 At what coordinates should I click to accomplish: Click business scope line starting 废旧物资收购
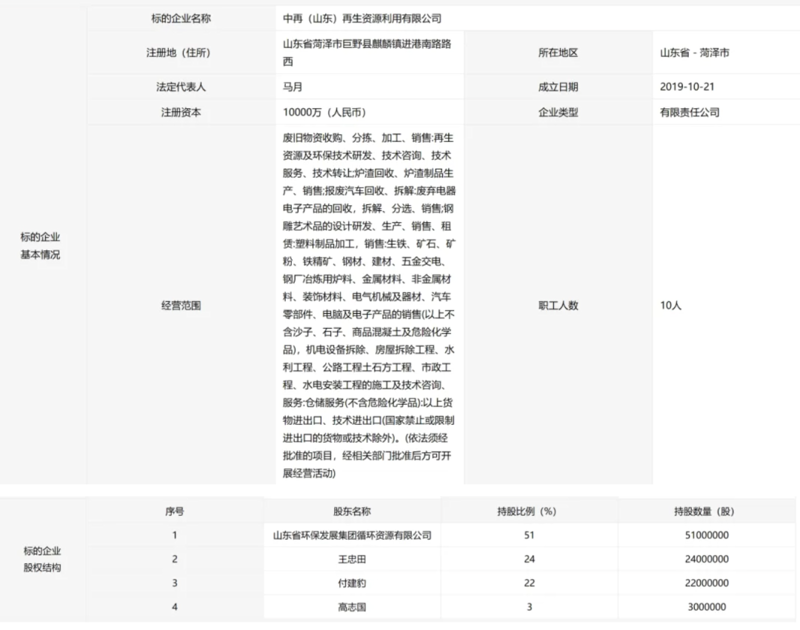[368, 138]
